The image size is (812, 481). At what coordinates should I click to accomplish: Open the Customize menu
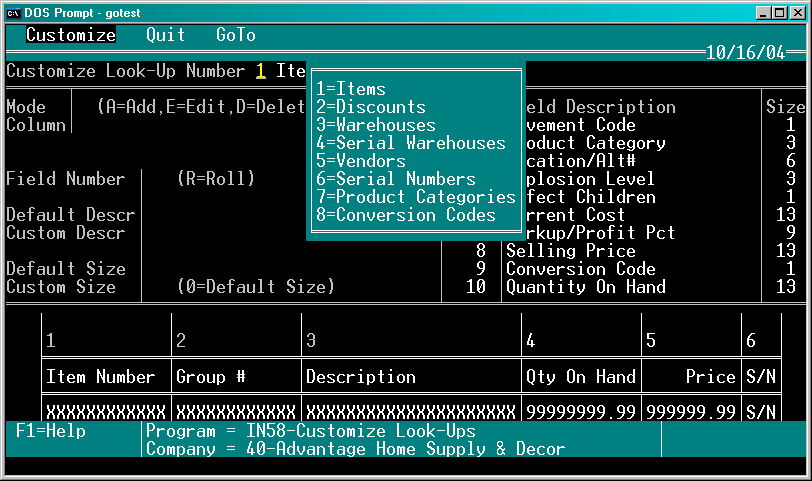point(71,35)
